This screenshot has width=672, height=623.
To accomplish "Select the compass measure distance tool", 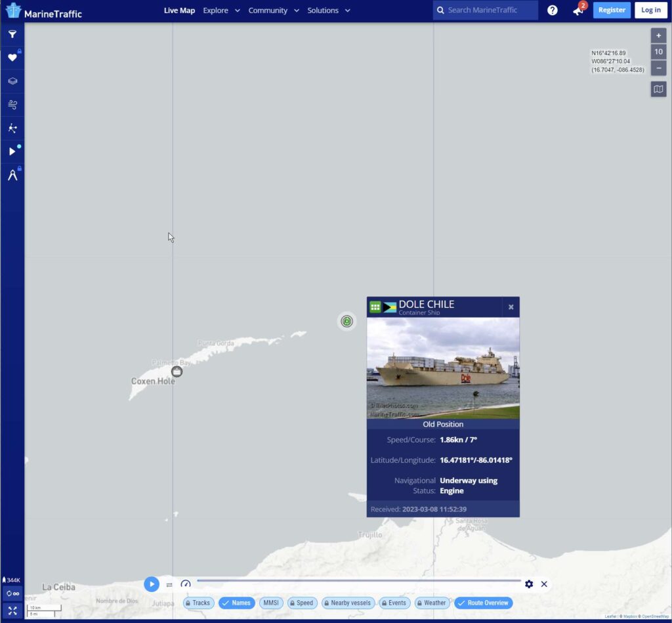I will point(12,175).
